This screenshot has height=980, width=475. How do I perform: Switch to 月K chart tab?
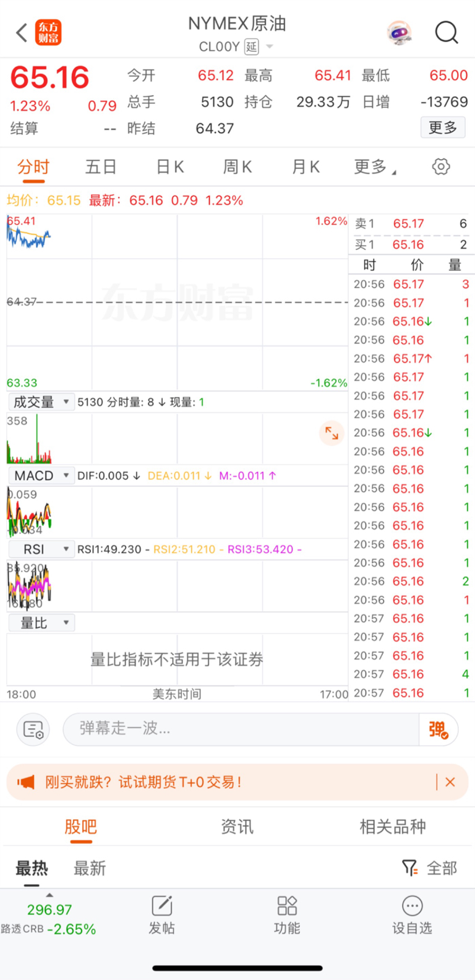tap(306, 167)
